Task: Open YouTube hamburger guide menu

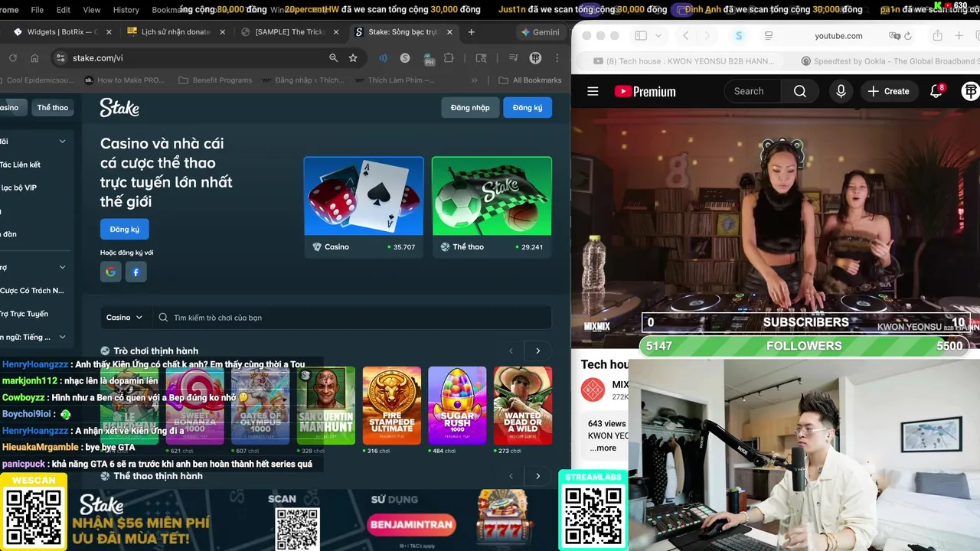Action: coord(593,91)
